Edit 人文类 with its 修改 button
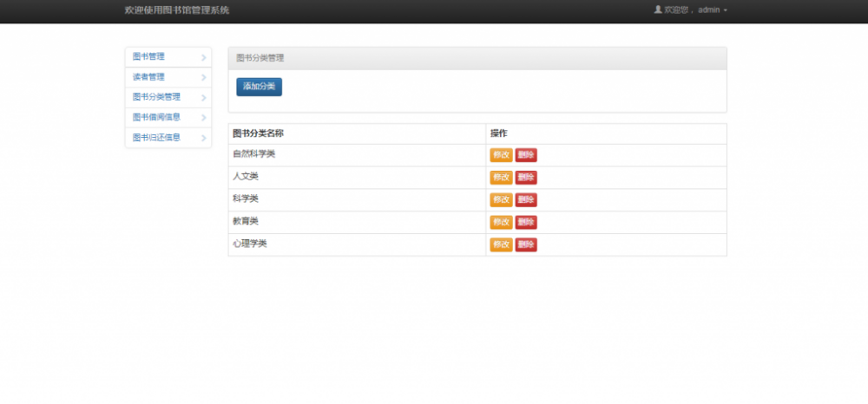Viewport: 868px width, 404px height. click(501, 178)
